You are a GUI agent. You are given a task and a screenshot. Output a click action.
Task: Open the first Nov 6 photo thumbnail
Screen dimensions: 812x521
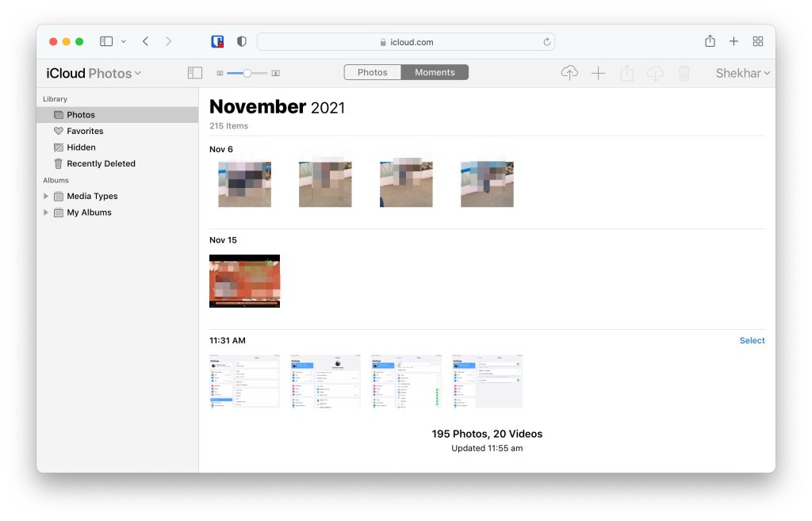tap(244, 184)
